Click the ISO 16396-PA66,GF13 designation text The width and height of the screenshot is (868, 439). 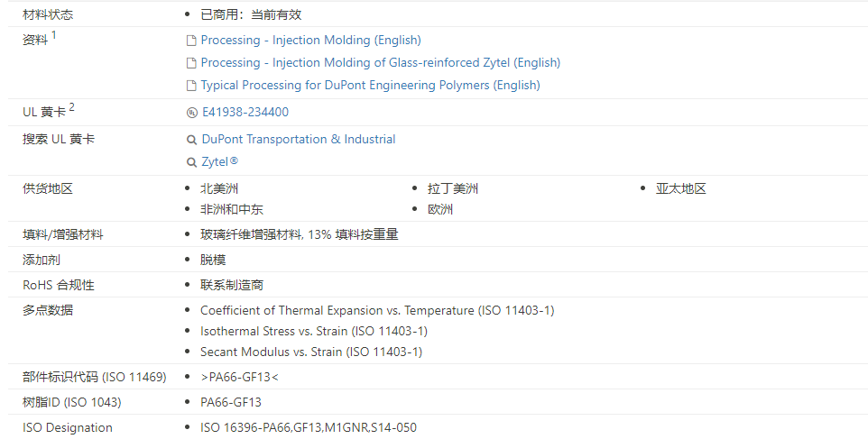coord(308,427)
